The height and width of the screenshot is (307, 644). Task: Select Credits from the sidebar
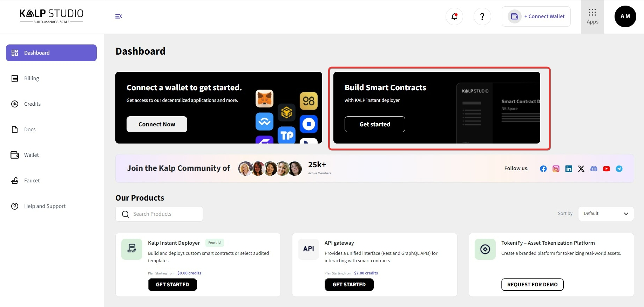(x=32, y=104)
